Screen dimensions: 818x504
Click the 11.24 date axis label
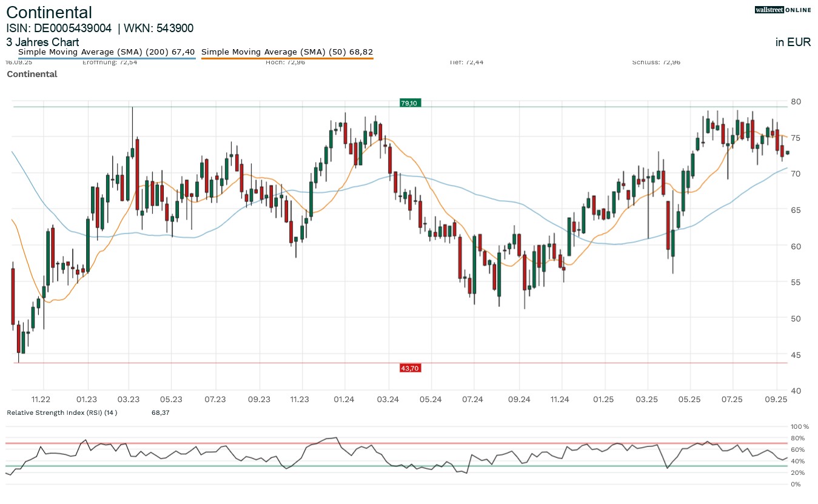pos(560,399)
